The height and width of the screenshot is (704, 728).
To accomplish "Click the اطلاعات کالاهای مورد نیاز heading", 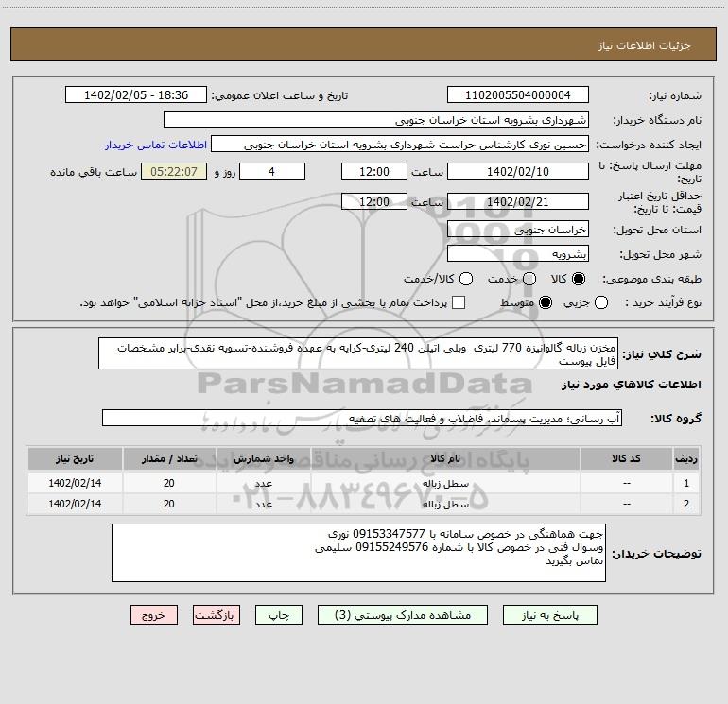I will tap(632, 385).
